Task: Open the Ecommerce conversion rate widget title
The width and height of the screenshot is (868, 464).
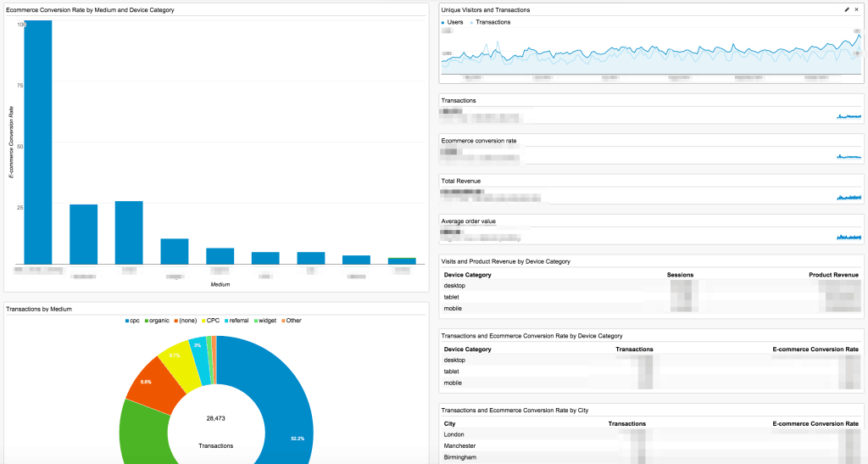Action: pos(479,141)
